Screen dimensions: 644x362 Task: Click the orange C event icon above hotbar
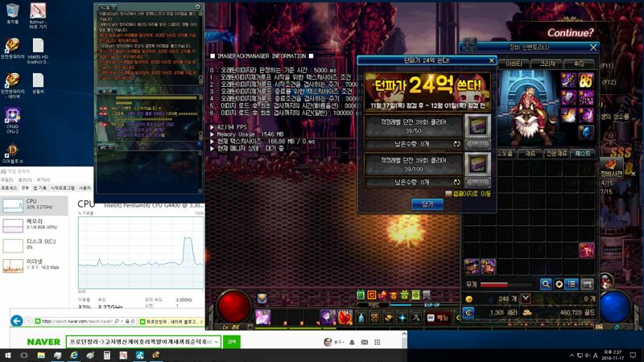tap(372, 294)
